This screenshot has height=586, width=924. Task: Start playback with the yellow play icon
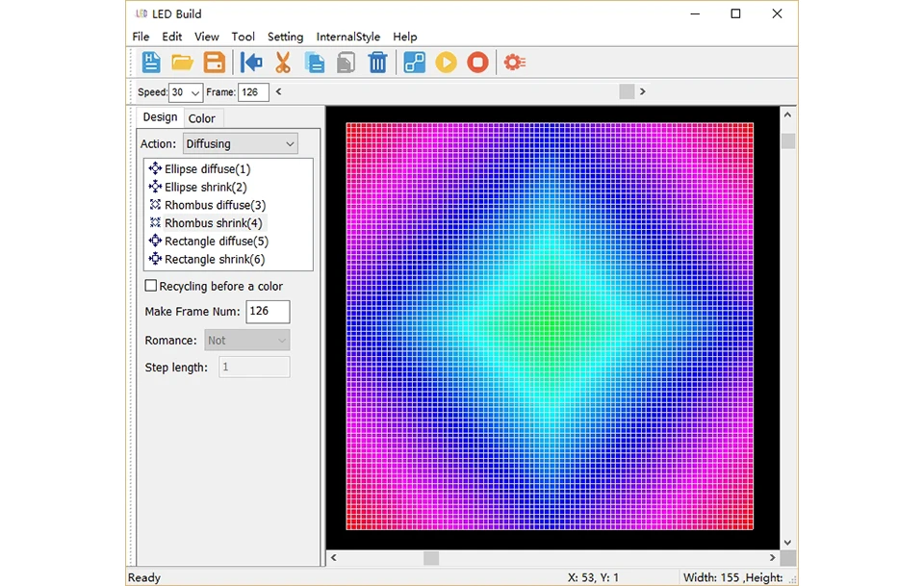pos(446,63)
